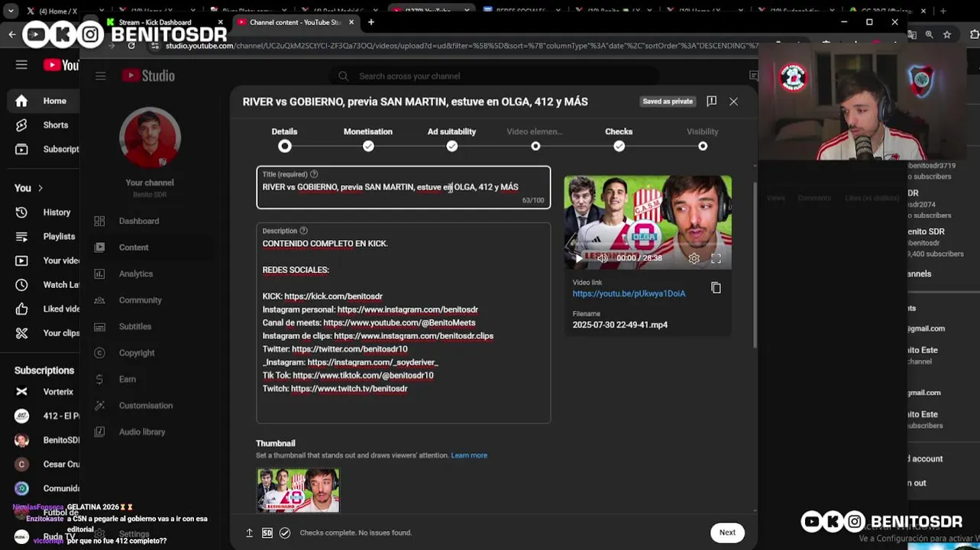Click the checks complete checkmark icon
This screenshot has width=980, height=550.
point(285,532)
